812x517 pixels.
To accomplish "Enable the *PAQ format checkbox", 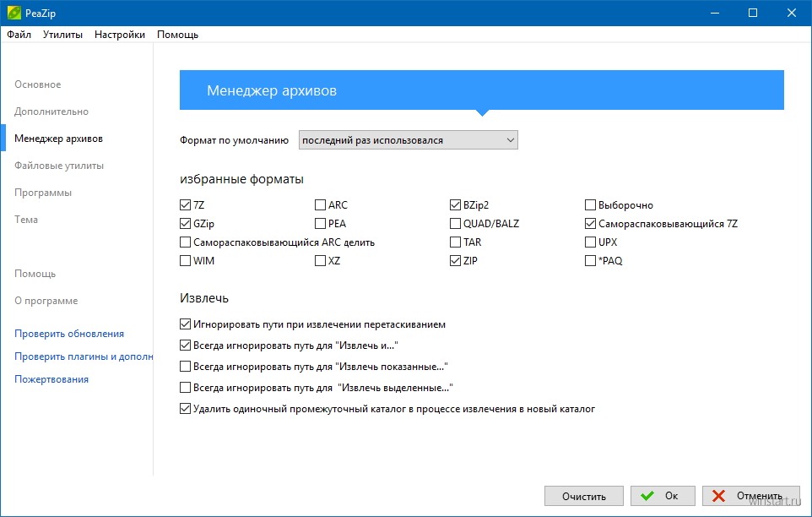I will 590,260.
